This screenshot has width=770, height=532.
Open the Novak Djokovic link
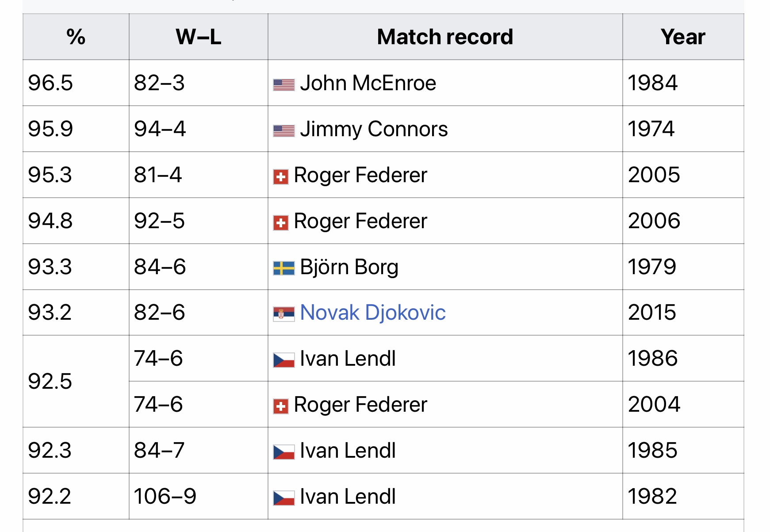coord(372,313)
